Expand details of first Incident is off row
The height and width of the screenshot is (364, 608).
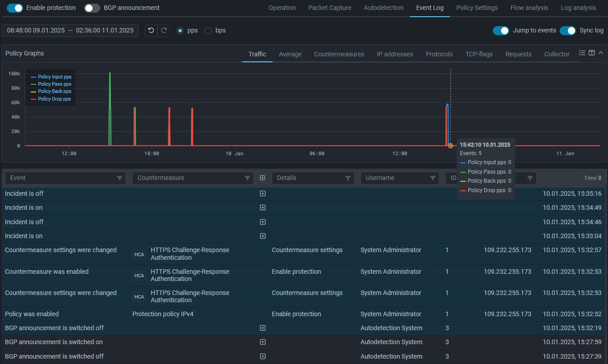coord(263,194)
